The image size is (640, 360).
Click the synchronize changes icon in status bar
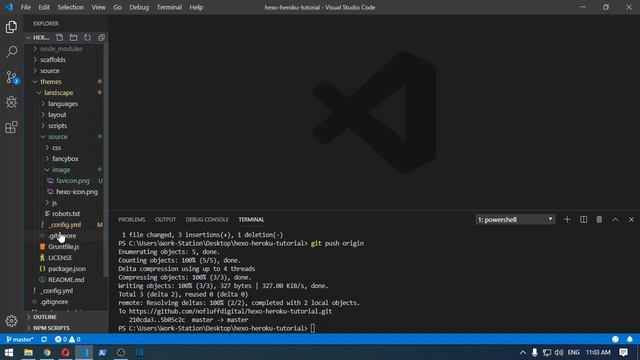click(x=44, y=339)
